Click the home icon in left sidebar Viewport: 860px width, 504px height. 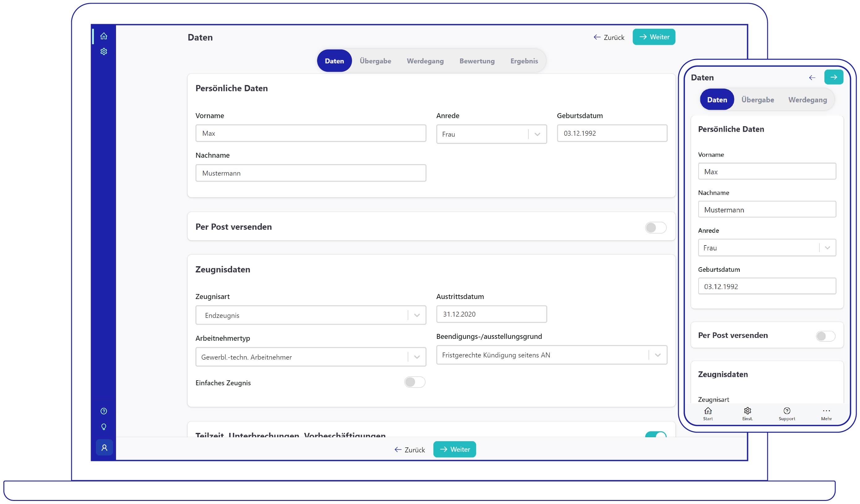pos(104,36)
